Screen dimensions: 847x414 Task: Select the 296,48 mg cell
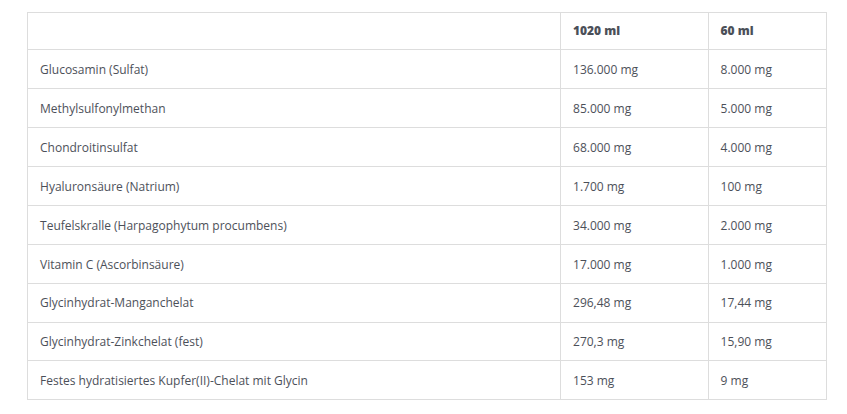(602, 304)
